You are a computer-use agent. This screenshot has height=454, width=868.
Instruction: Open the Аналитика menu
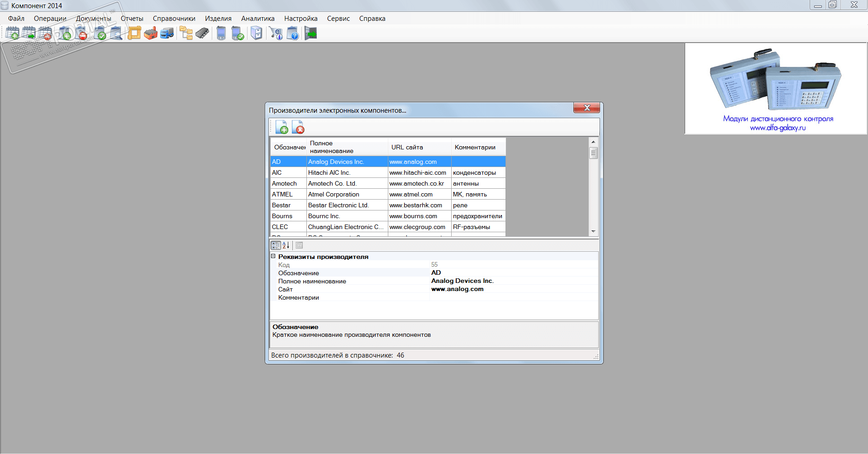[x=258, y=19]
